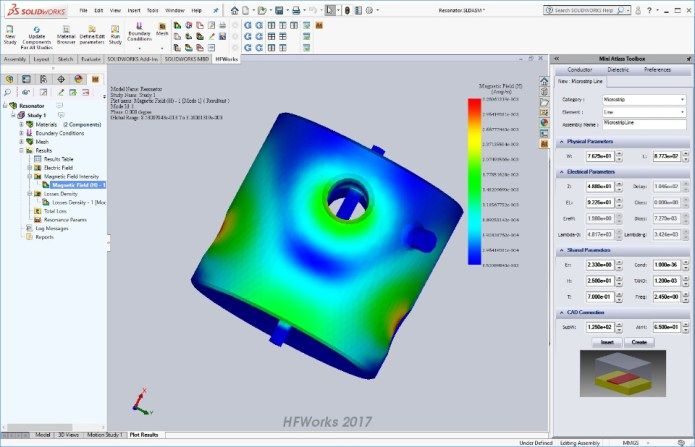Open the ConfigurationManager tab icon

(43, 79)
